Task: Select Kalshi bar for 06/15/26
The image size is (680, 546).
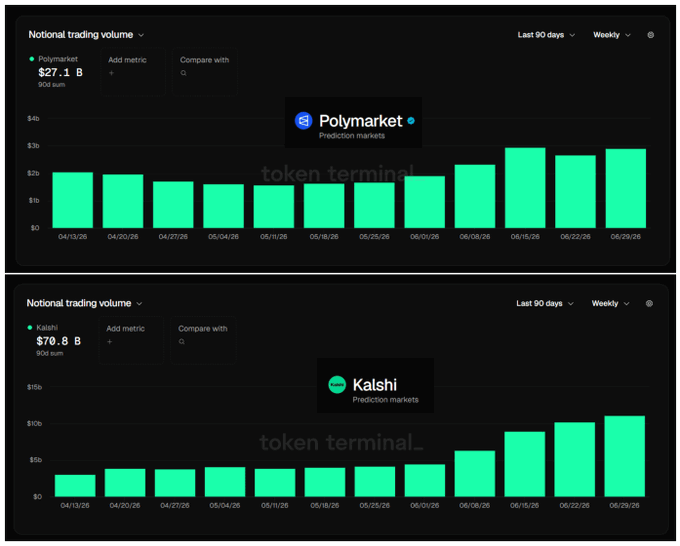Action: [x=525, y=464]
